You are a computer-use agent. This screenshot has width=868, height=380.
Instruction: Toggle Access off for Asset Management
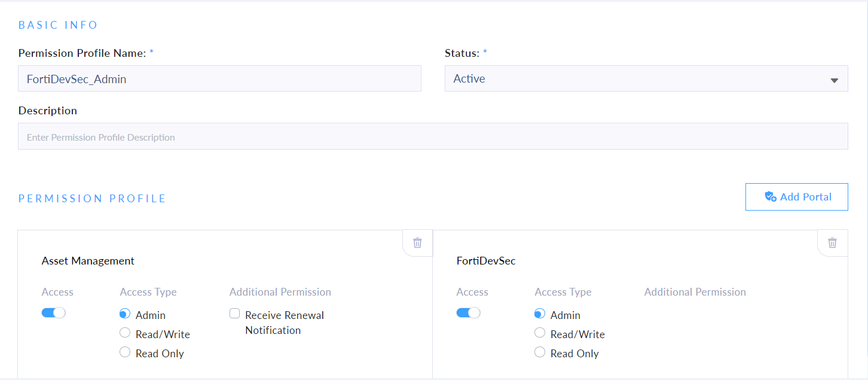tap(53, 312)
